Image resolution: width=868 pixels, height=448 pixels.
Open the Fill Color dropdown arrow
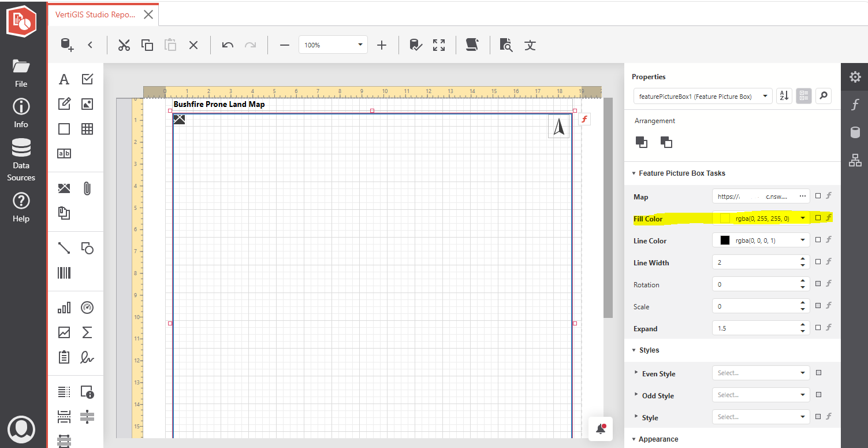point(803,218)
